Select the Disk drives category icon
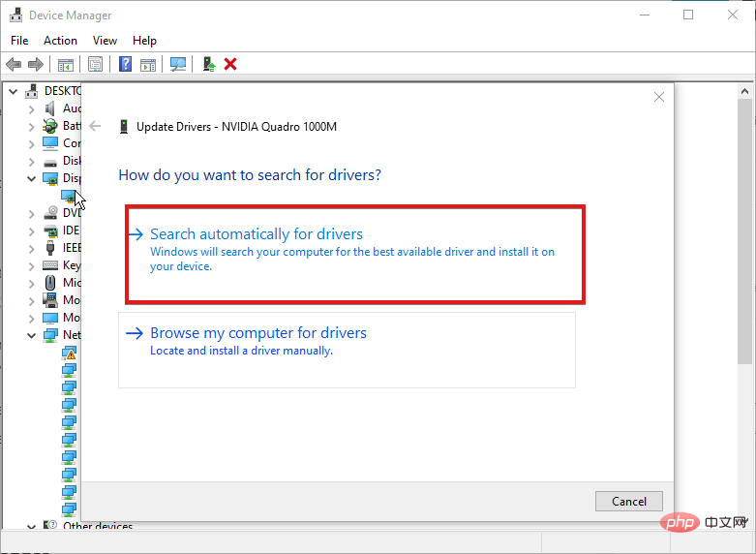The image size is (756, 554). (50, 162)
